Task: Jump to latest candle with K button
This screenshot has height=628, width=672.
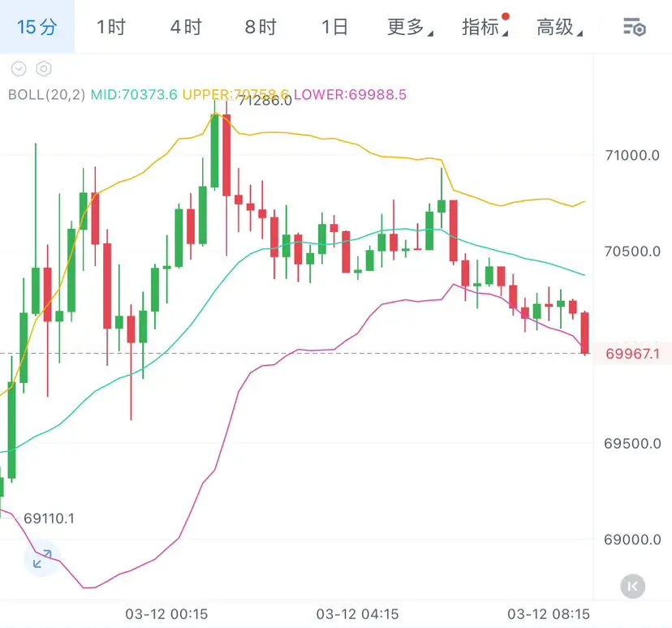Action: click(x=632, y=586)
